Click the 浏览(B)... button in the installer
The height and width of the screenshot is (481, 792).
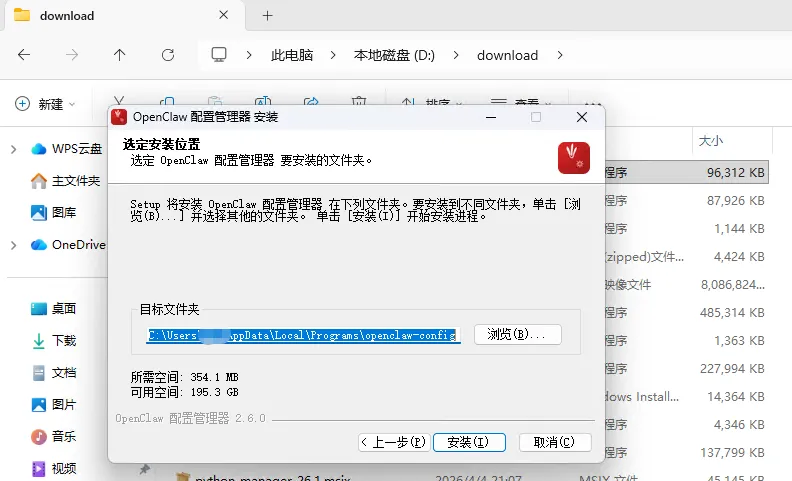click(518, 334)
